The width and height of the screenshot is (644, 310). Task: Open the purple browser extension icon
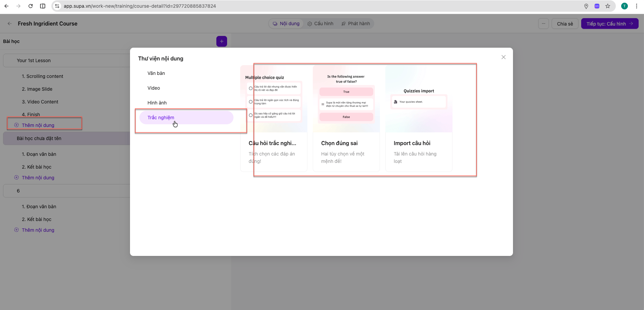597,6
